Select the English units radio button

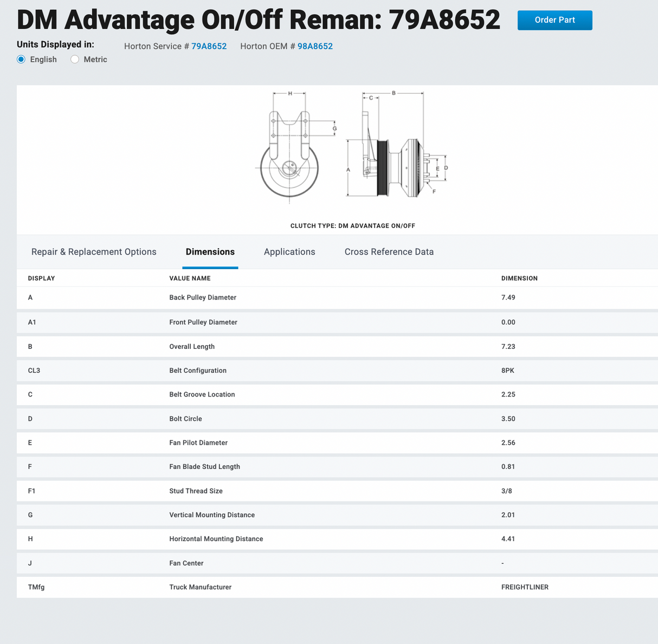(21, 60)
